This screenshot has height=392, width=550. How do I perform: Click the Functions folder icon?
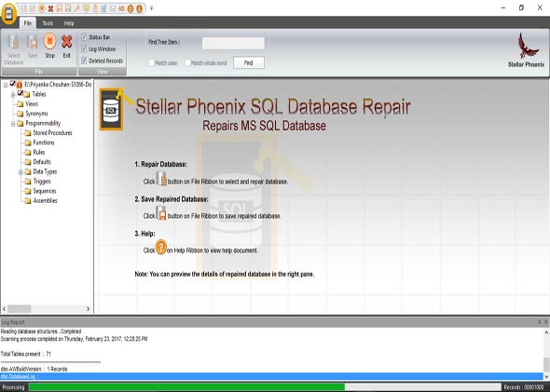point(28,142)
